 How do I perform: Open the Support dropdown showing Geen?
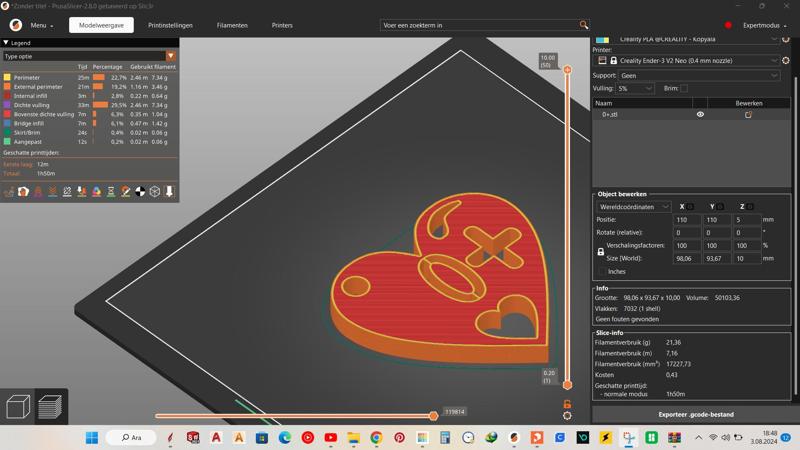(699, 76)
